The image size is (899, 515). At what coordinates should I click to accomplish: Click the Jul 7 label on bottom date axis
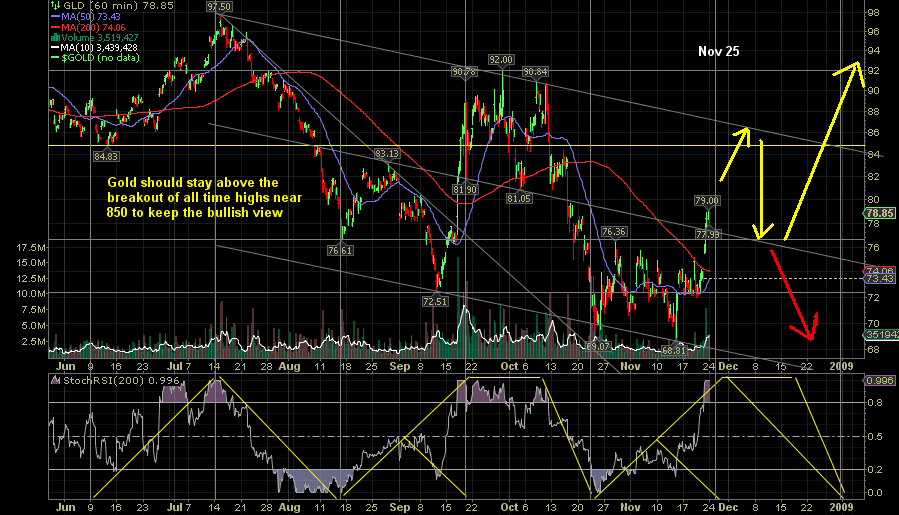(179, 507)
